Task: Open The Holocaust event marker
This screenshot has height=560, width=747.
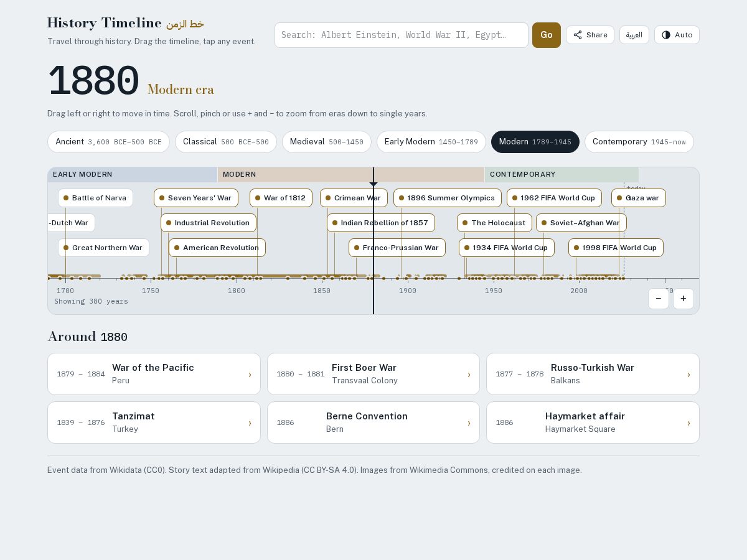Action: point(494,223)
